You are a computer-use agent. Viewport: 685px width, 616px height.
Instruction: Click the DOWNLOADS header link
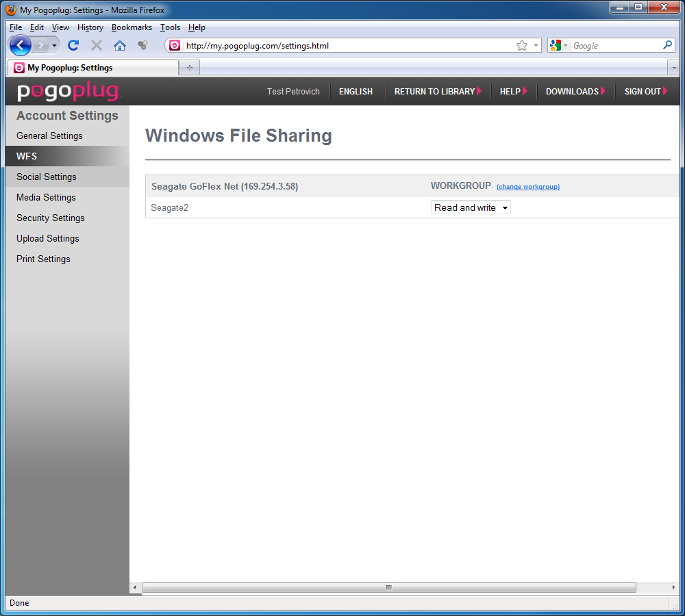pos(575,92)
